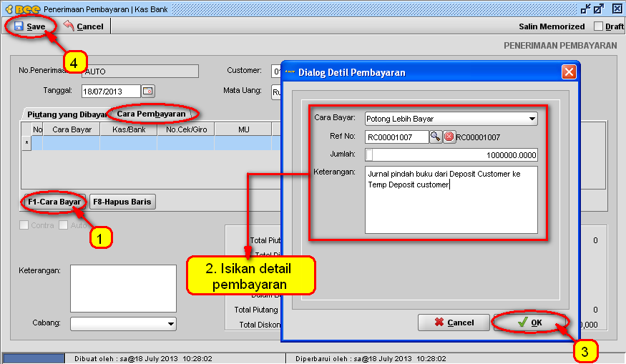Toggle the Contra checkbox

pyautogui.click(x=24, y=225)
